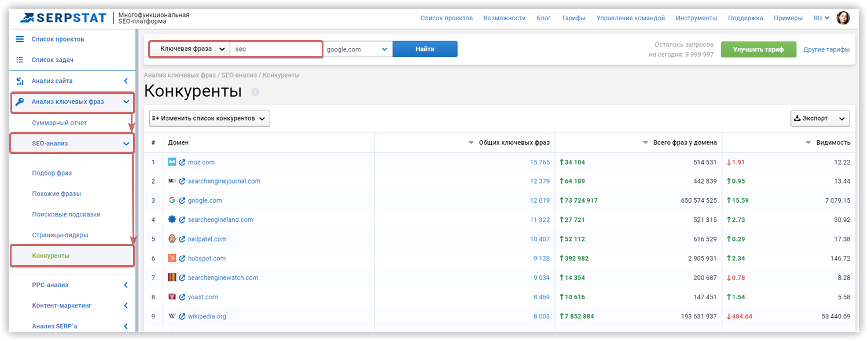Viewport: 868px width, 341px height.
Task: Click the hubspot.com favicon
Action: (172, 258)
